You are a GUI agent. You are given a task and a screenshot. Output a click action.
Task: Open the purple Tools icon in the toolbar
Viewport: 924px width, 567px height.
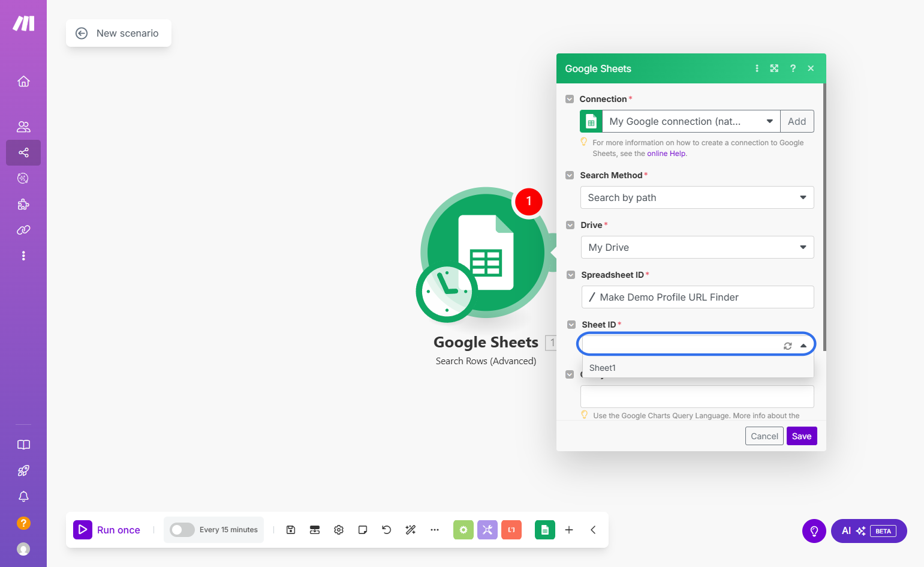click(x=487, y=530)
